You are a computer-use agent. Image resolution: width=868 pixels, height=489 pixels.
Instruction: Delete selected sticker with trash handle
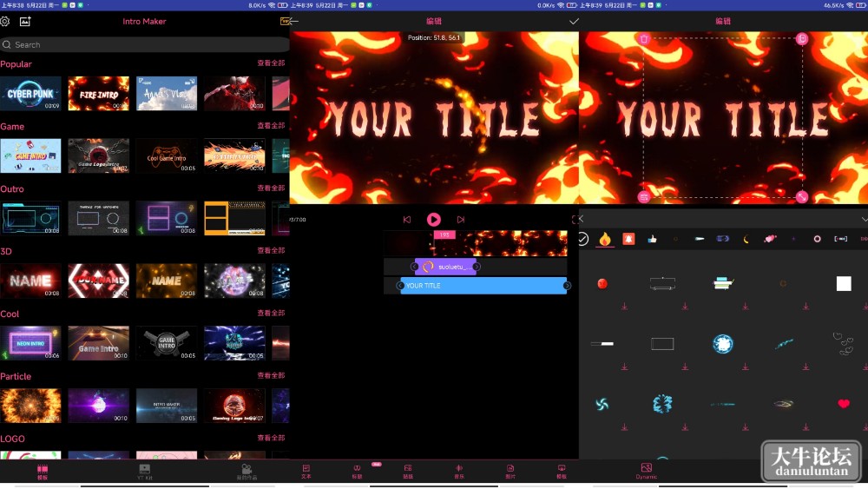tap(644, 39)
